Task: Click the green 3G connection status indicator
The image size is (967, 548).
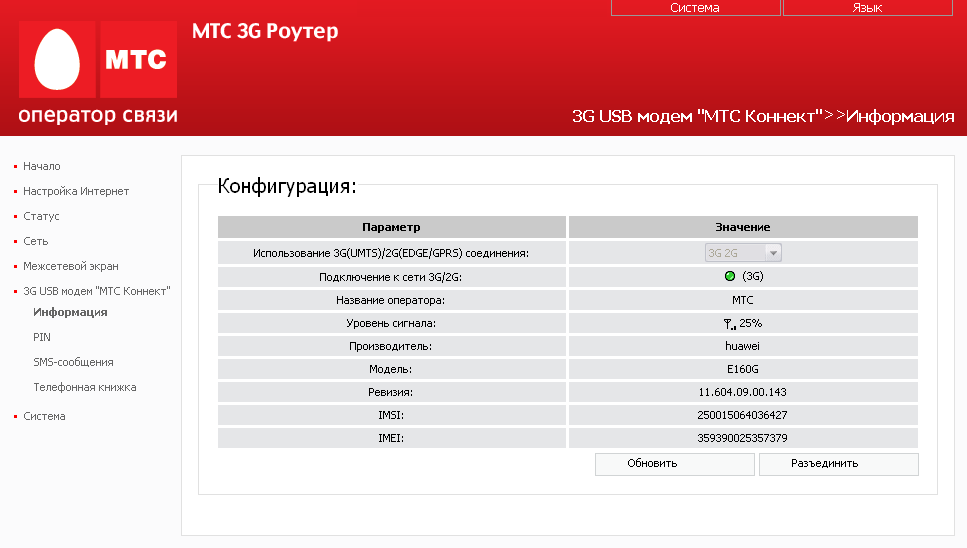Action: [x=730, y=276]
